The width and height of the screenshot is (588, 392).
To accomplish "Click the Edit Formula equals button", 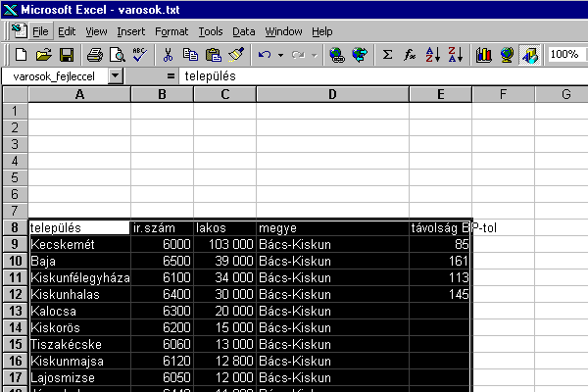I will click(x=171, y=76).
